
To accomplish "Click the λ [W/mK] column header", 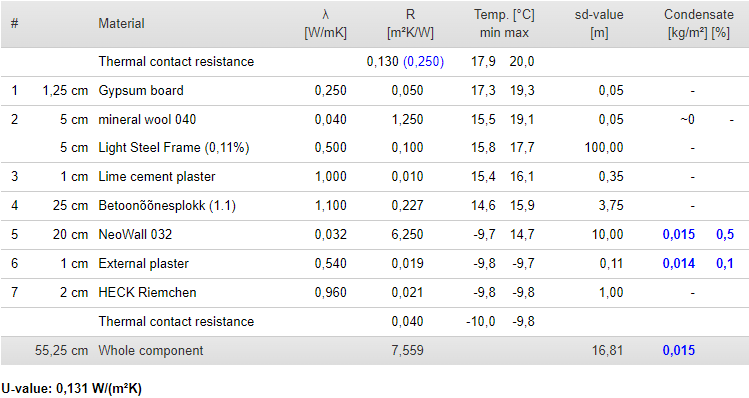I will pyautogui.click(x=325, y=23).
